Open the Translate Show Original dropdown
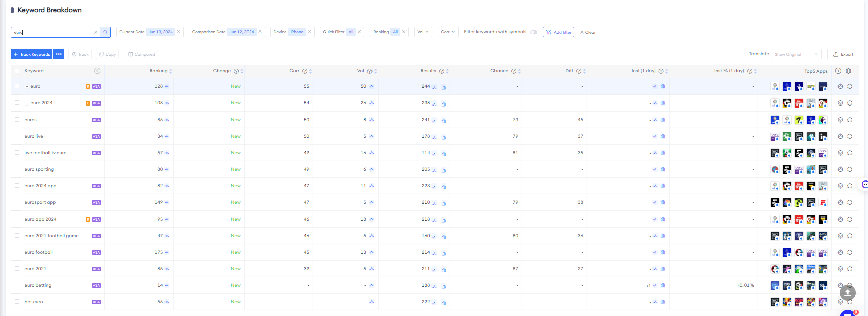The height and width of the screenshot is (316, 868). point(796,54)
